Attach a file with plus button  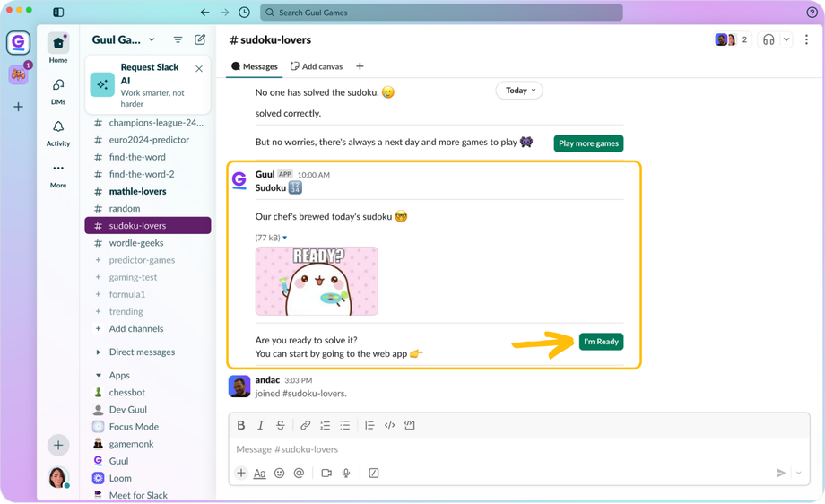(x=241, y=473)
